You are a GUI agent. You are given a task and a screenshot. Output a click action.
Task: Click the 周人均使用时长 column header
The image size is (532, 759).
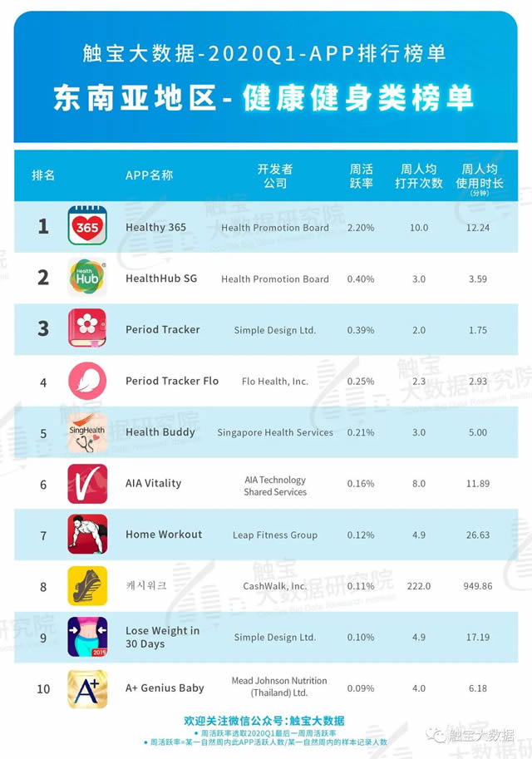tap(480, 176)
